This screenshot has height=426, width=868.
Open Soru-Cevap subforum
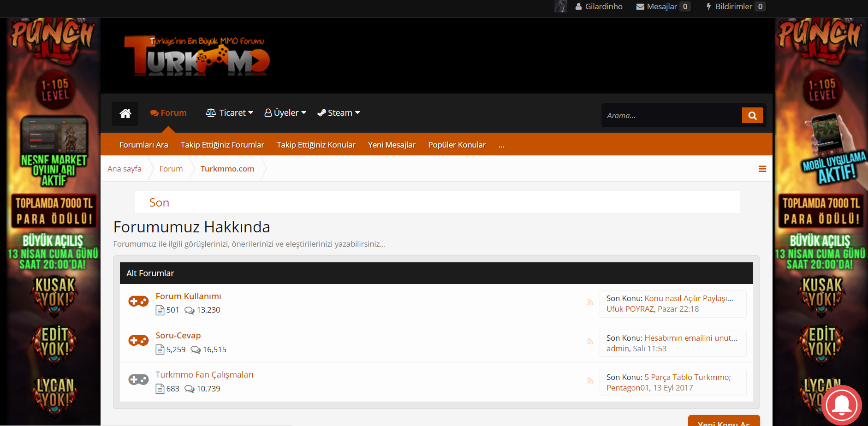178,336
